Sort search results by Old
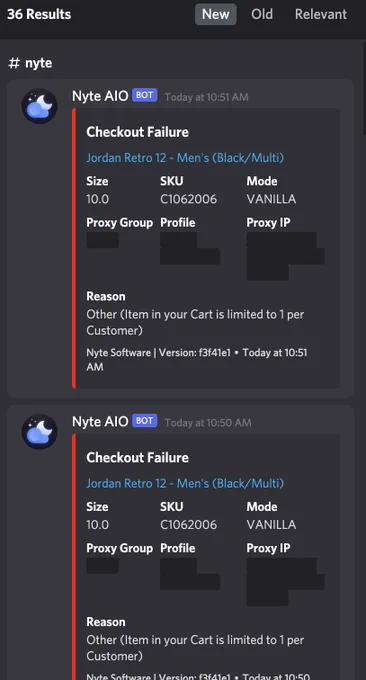 pyautogui.click(x=262, y=14)
